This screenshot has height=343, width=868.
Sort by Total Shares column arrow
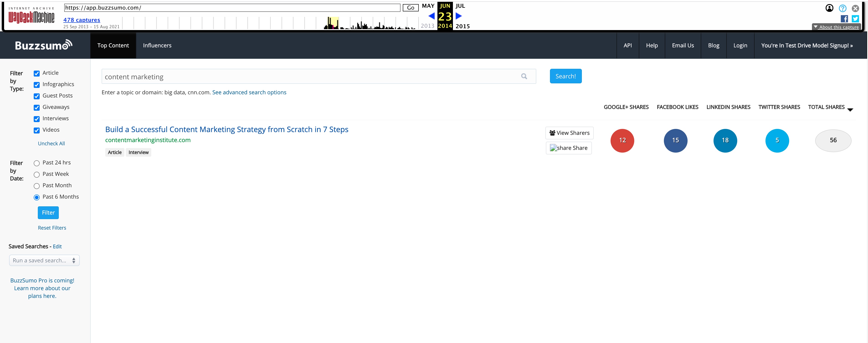[850, 110]
